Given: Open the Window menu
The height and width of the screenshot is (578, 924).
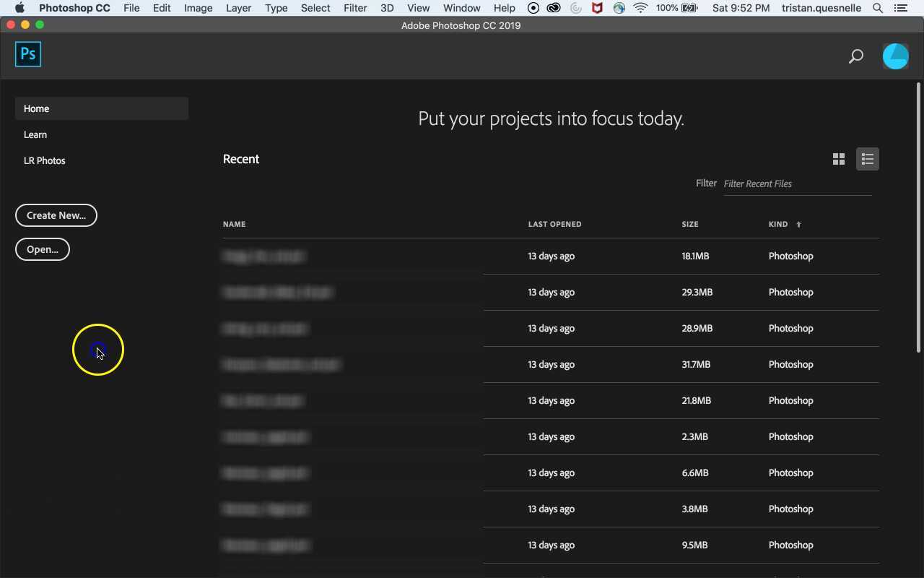Looking at the screenshot, I should pos(461,8).
